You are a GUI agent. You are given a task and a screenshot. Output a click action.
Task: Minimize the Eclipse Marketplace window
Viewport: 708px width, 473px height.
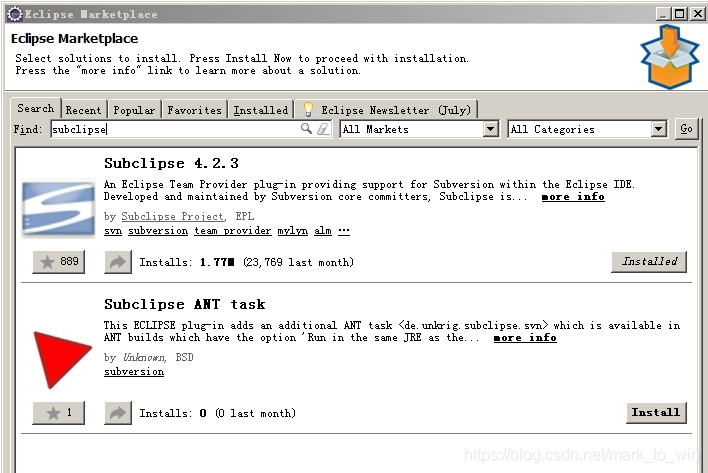click(663, 14)
